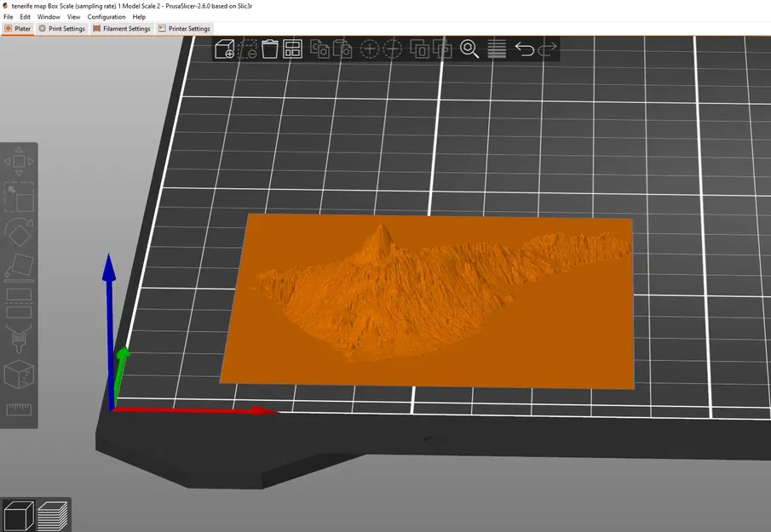Image resolution: width=771 pixels, height=532 pixels.
Task: Switch to the Filament Settings tab
Action: 121,29
